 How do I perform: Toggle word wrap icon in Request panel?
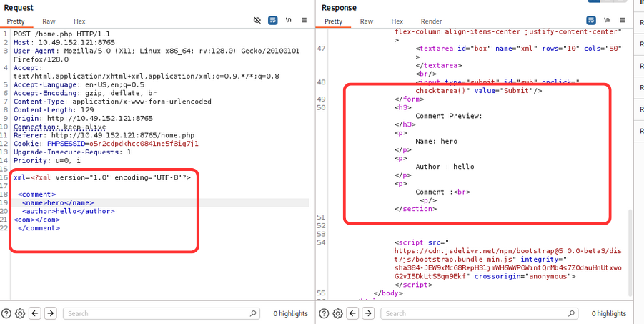[x=272, y=21]
